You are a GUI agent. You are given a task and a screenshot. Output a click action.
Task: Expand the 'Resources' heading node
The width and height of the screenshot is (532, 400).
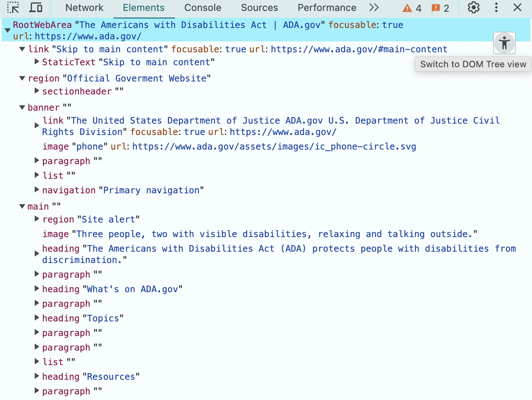37,376
